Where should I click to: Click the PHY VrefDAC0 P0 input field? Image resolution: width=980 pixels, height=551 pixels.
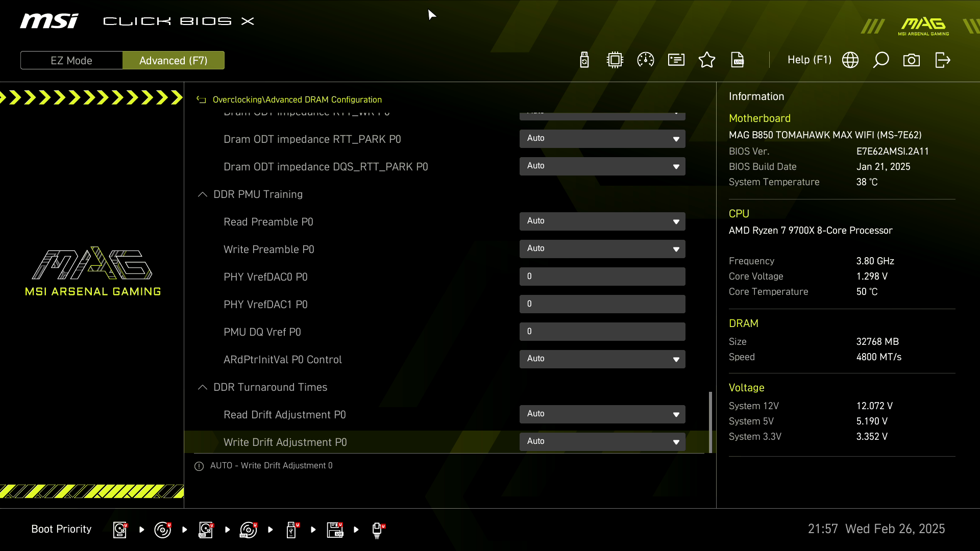602,277
